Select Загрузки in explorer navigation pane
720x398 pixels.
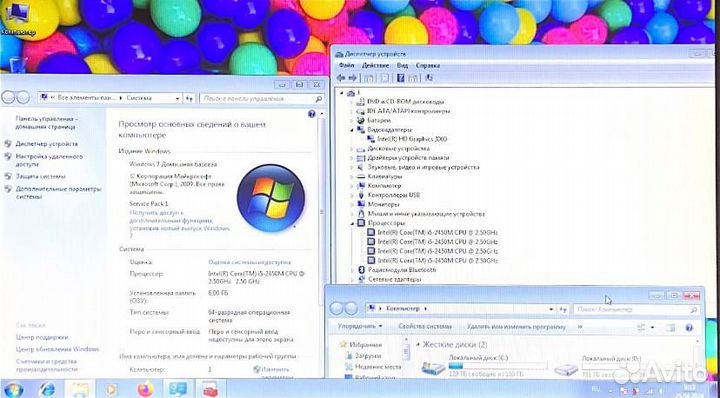click(x=368, y=355)
